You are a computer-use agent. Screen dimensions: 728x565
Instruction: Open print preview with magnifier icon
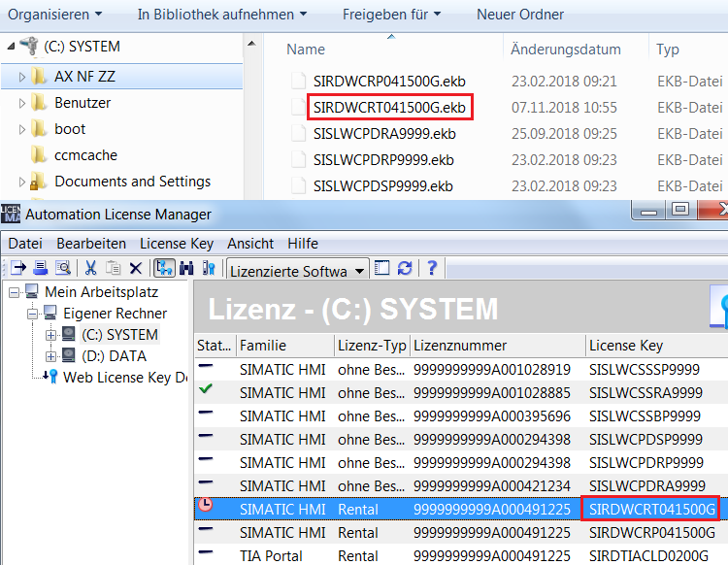pyautogui.click(x=63, y=268)
